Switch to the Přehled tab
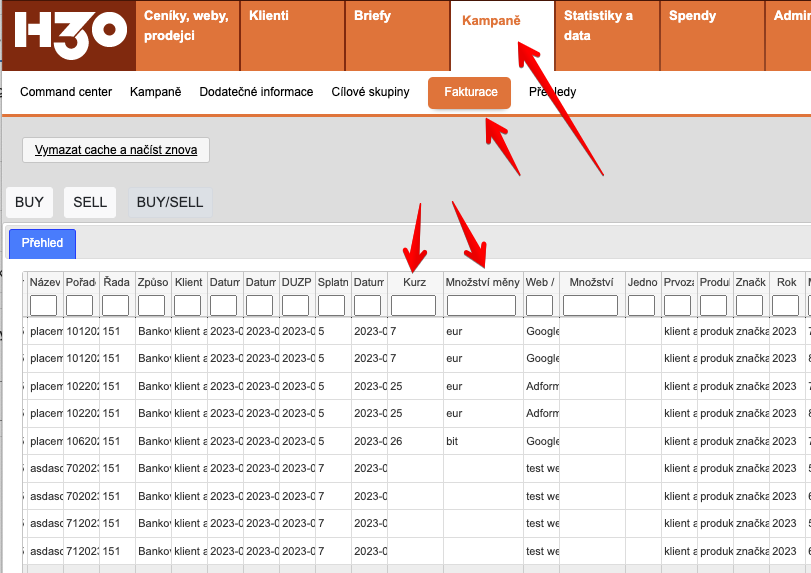The width and height of the screenshot is (811, 573). click(42, 243)
